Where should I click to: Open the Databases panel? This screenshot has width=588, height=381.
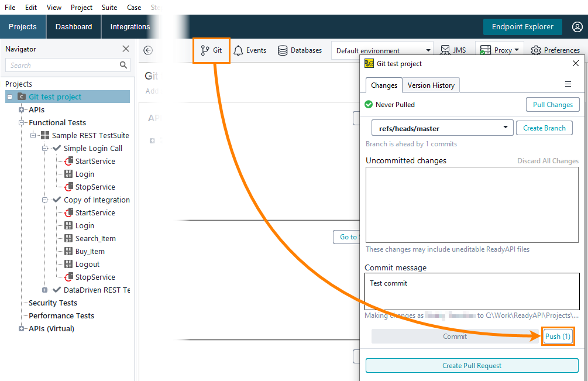[300, 50]
